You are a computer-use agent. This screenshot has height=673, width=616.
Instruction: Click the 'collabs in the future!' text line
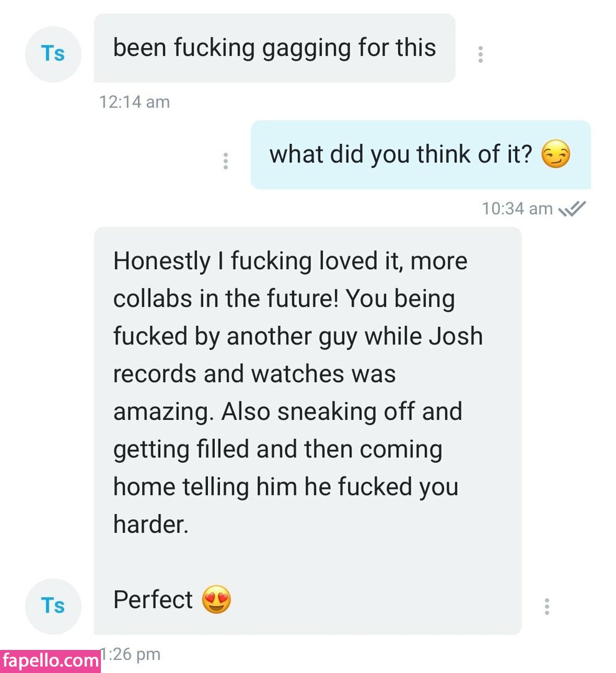point(226,298)
